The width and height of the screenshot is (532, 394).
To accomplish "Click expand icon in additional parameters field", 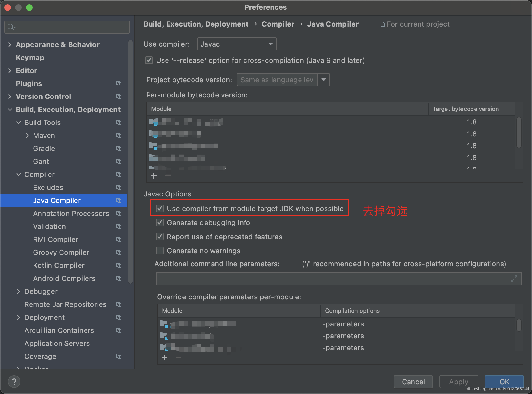I will point(514,279).
